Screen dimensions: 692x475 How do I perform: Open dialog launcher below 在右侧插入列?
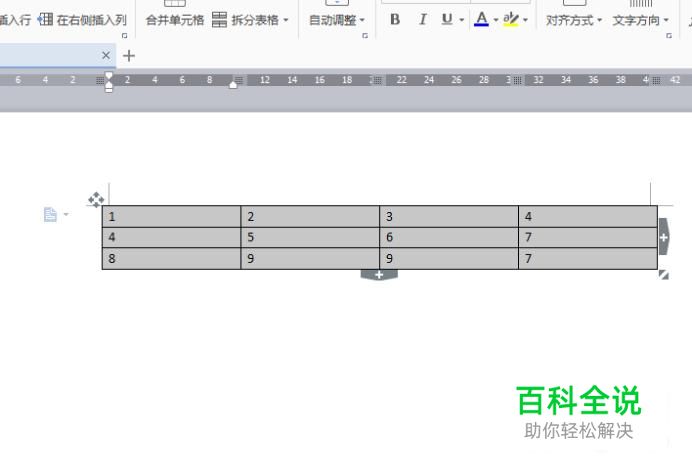pos(124,36)
